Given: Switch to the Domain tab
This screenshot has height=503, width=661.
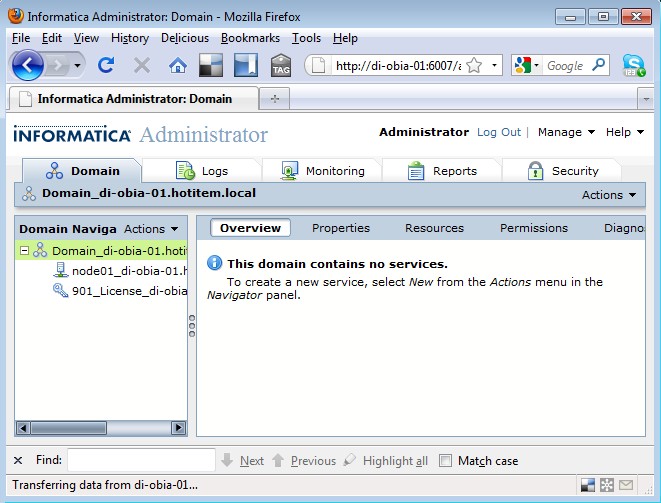Looking at the screenshot, I should [x=82, y=171].
